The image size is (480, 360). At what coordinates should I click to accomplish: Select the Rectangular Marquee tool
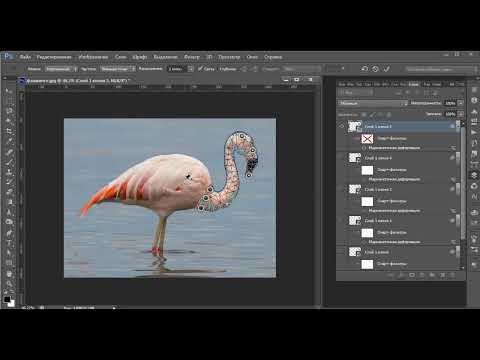(x=9, y=101)
